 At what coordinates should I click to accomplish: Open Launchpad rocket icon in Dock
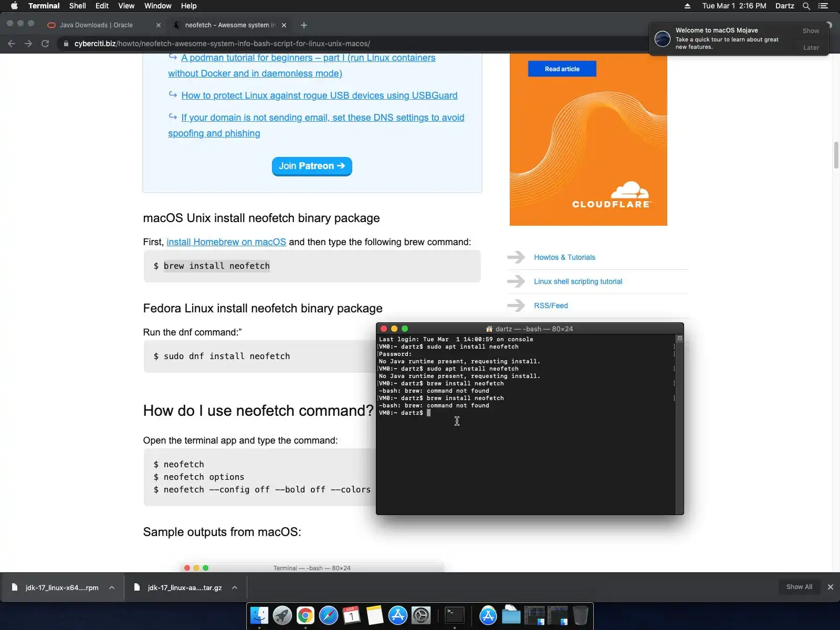(282, 615)
